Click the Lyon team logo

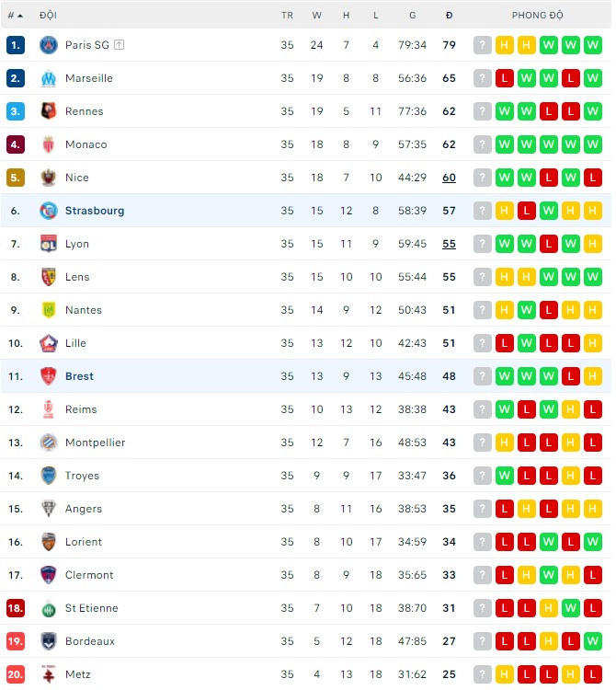click(x=49, y=244)
